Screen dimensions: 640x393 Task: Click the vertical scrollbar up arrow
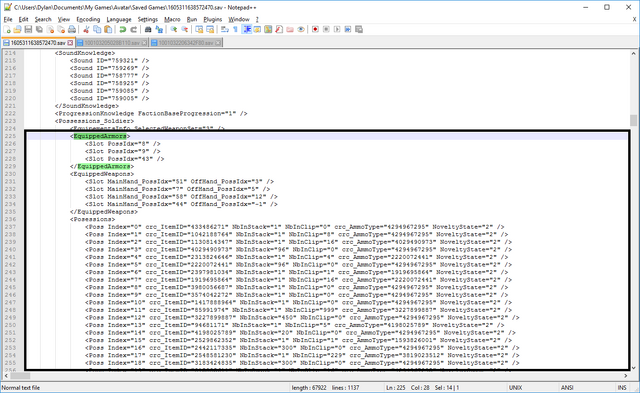[x=633, y=53]
